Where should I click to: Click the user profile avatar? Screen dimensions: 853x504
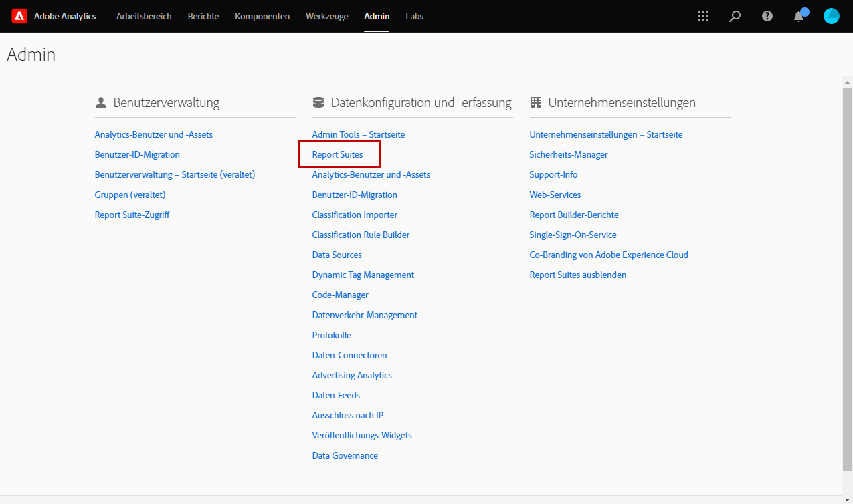[x=831, y=16]
